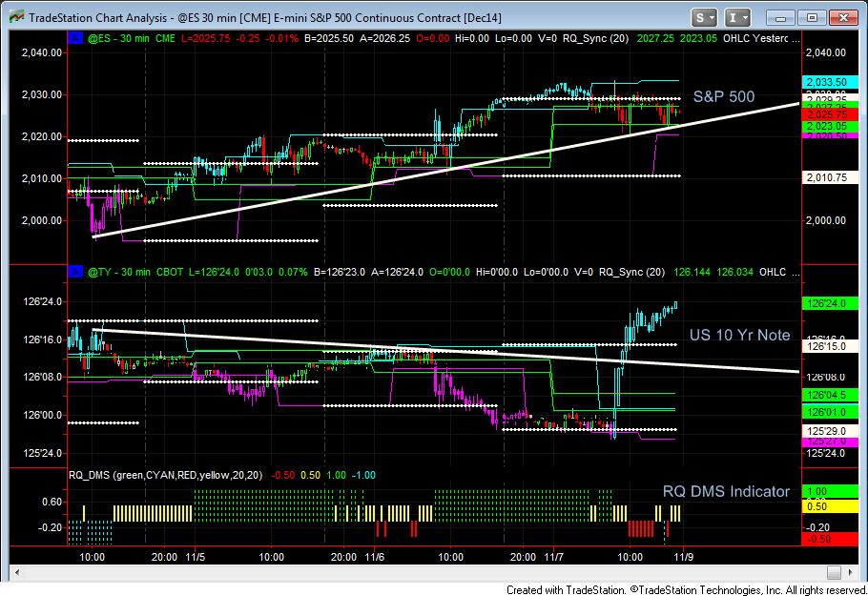868x596 pixels.
Task: Click the blue triangle icon beside @TY
Action: pos(74,272)
